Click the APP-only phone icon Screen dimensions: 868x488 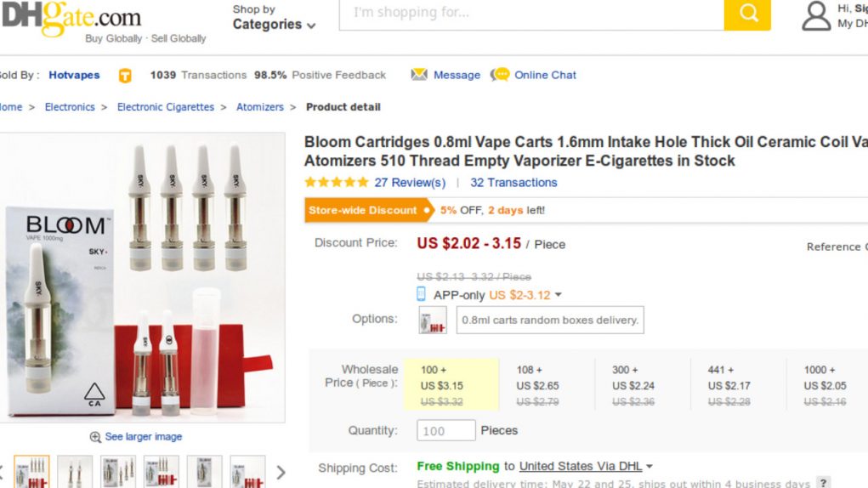coord(422,294)
